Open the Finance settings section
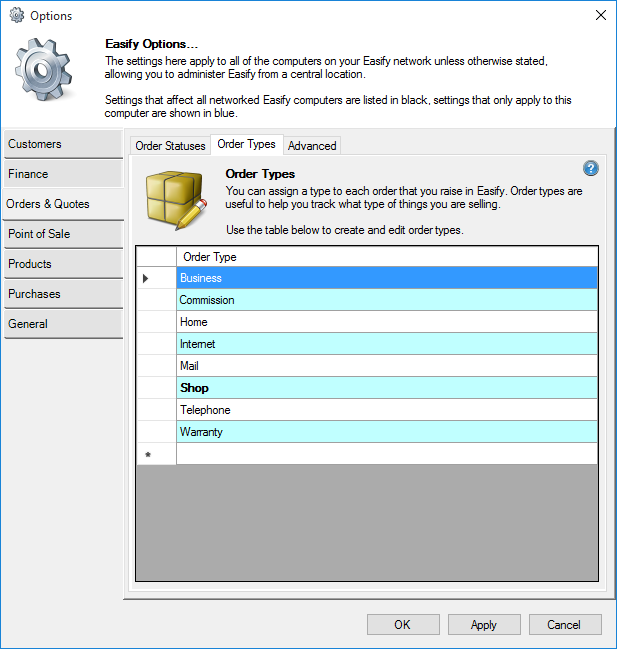The image size is (617, 649). [x=62, y=174]
